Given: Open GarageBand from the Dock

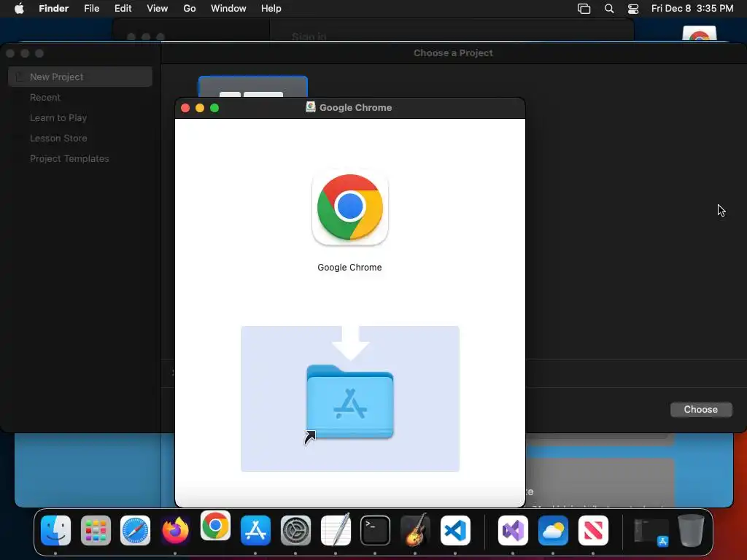Looking at the screenshot, I should click(x=415, y=530).
